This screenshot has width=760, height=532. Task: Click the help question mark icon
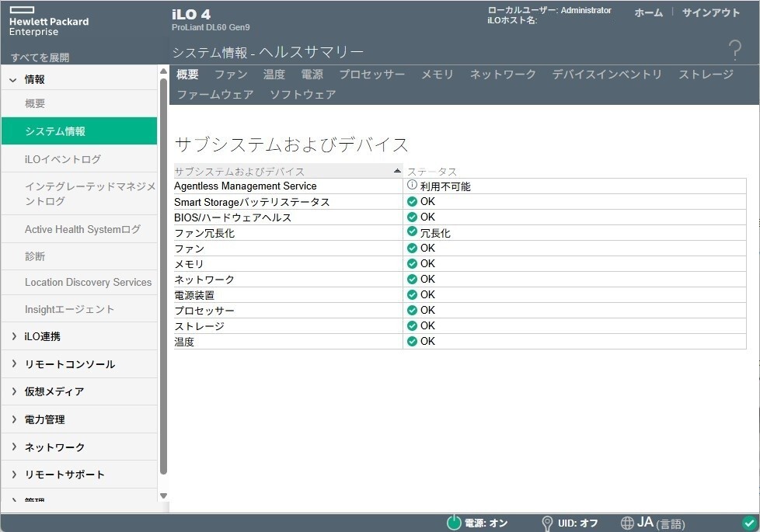tap(734, 51)
